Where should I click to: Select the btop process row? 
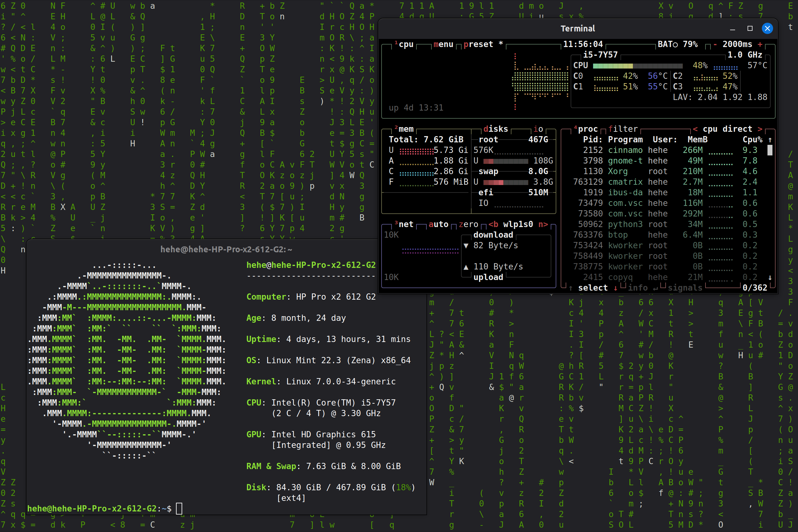668,235
